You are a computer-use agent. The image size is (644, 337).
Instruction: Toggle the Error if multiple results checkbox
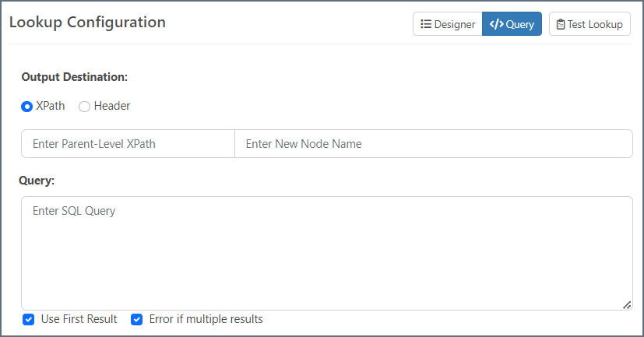pos(136,319)
